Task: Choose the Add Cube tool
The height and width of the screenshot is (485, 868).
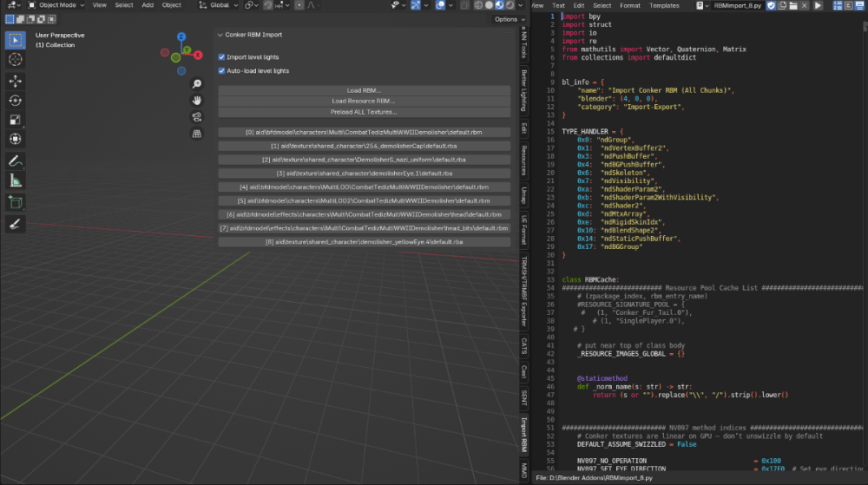Action: [15, 202]
